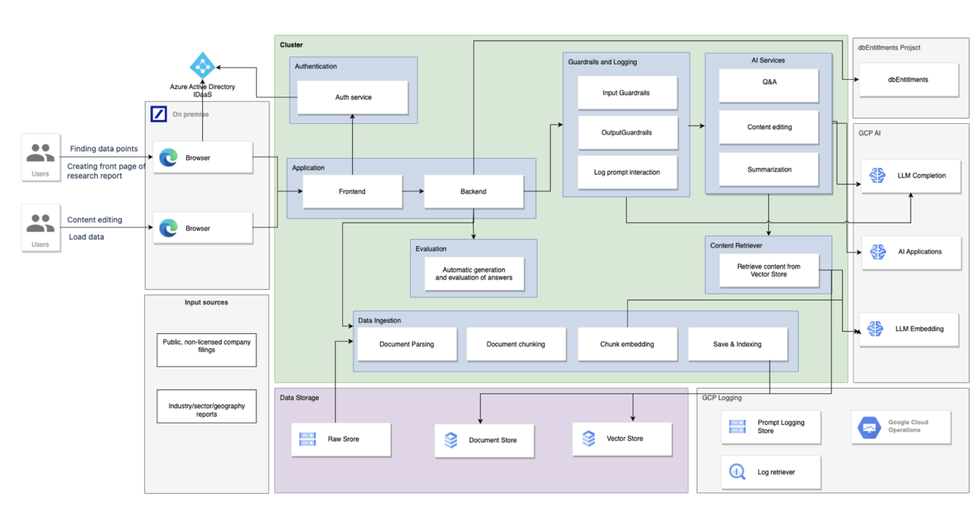Click the AI Applications brain icon
The width and height of the screenshot is (980, 508).
[x=878, y=252]
